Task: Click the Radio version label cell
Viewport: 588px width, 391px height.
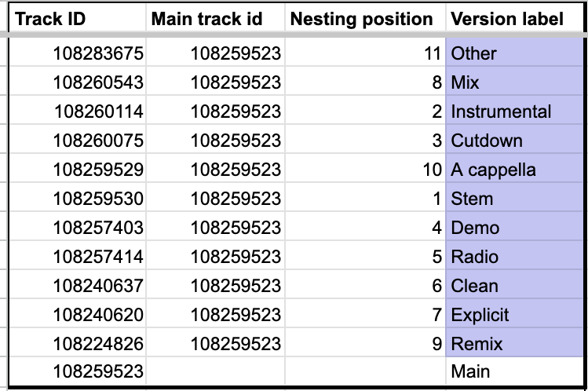Action: click(514, 256)
